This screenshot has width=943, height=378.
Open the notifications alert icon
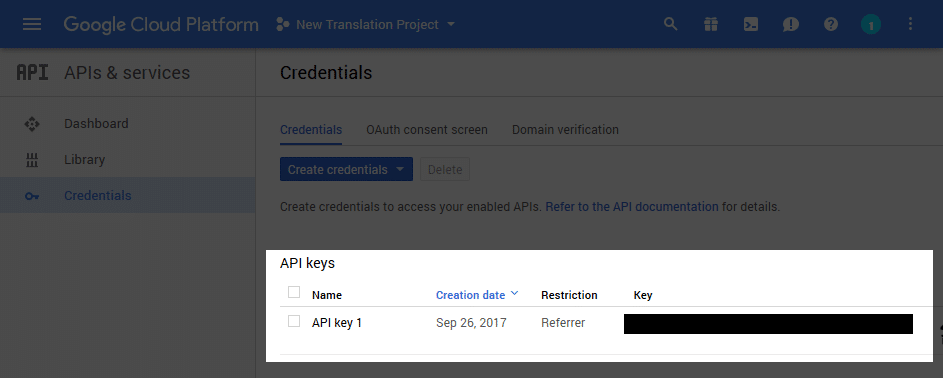[x=790, y=24]
